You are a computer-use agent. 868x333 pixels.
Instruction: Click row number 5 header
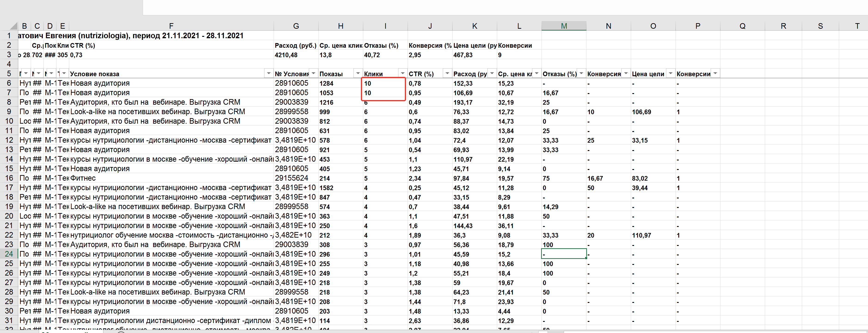point(9,74)
